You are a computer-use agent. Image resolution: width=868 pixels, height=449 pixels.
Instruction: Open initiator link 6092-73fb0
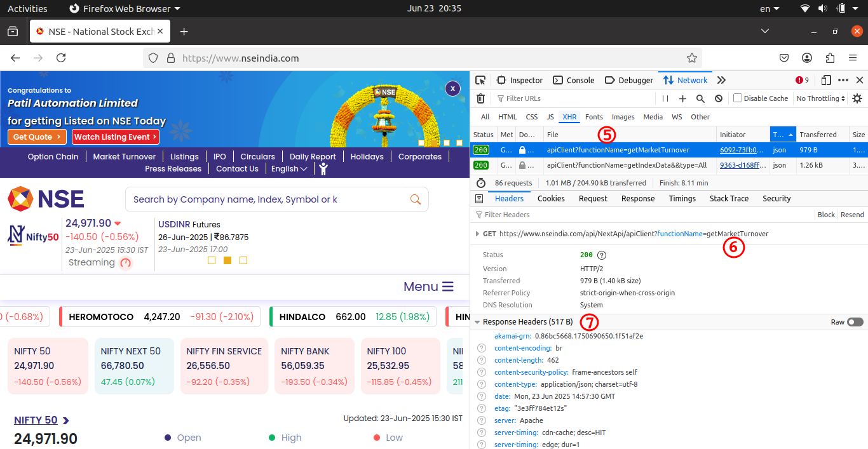(742, 151)
